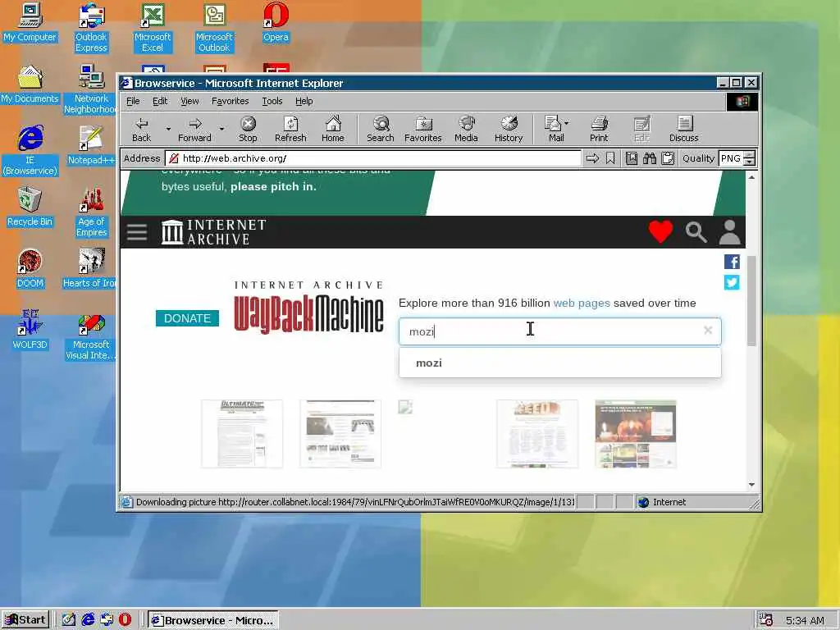Click the scroll up arrow of browser
This screenshot has height=630, width=840.
tap(751, 177)
